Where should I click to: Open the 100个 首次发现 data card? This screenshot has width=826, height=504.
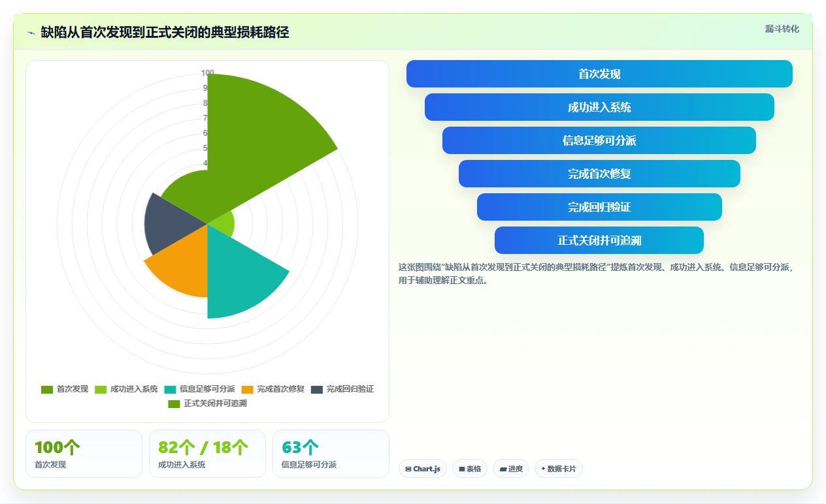84,454
